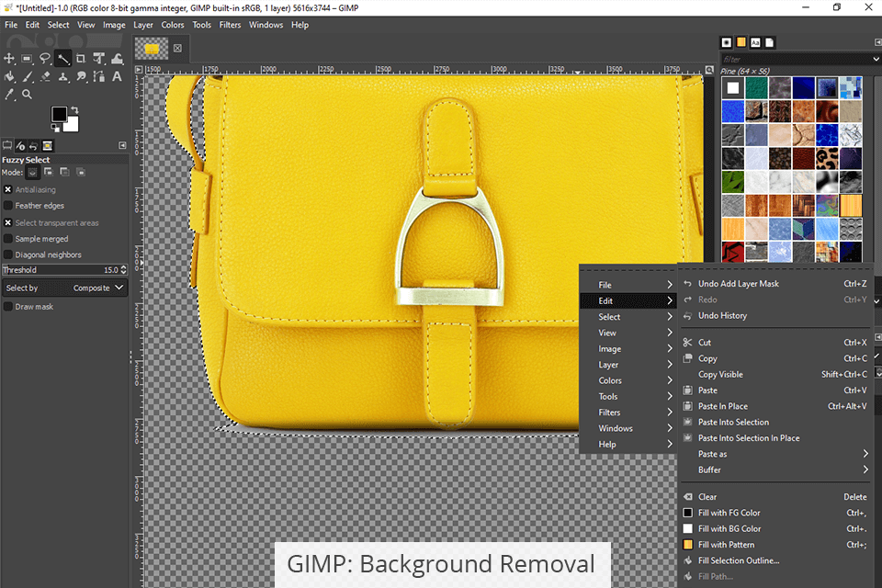Switch to the Fonts tab in dock
The image size is (882, 588).
pos(755,42)
